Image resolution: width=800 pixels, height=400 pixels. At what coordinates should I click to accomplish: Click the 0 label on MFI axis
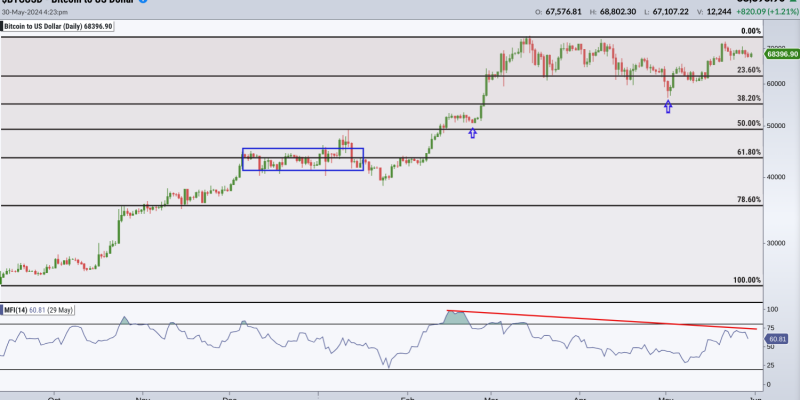769,385
